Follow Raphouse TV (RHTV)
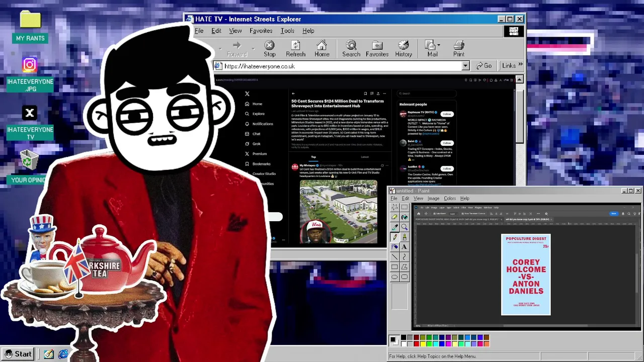 point(447,114)
